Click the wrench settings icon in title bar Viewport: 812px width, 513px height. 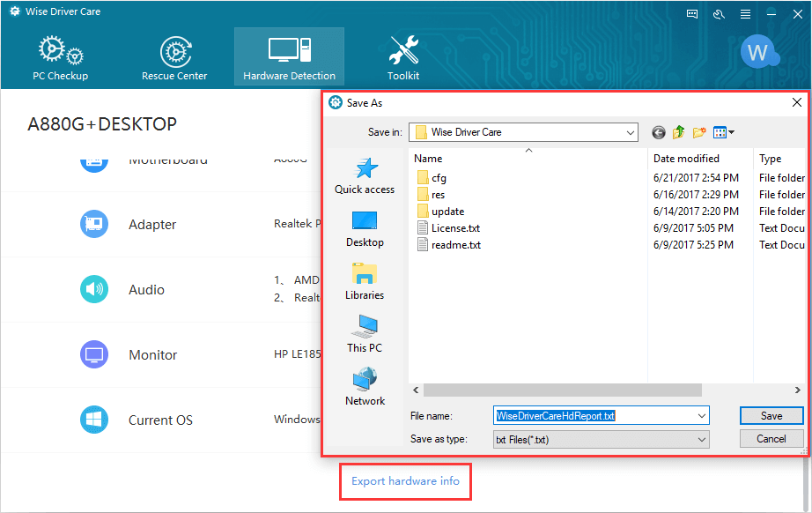[719, 14]
